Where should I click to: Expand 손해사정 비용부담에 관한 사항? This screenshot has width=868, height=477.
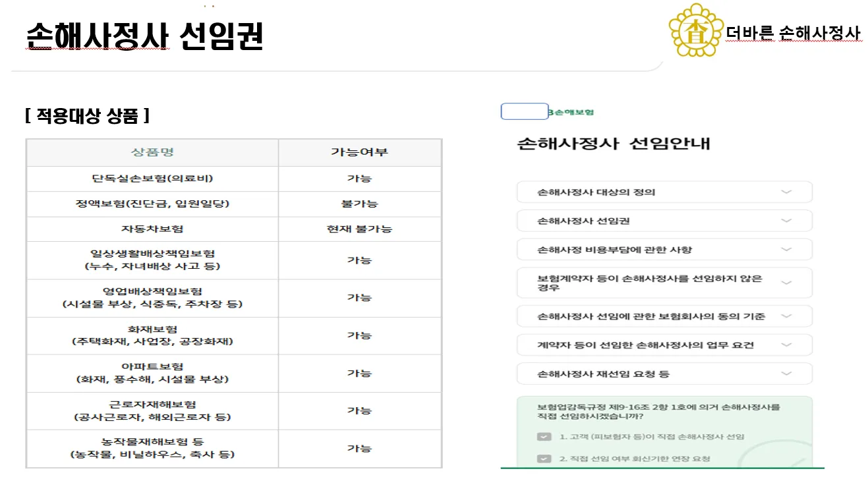point(664,250)
